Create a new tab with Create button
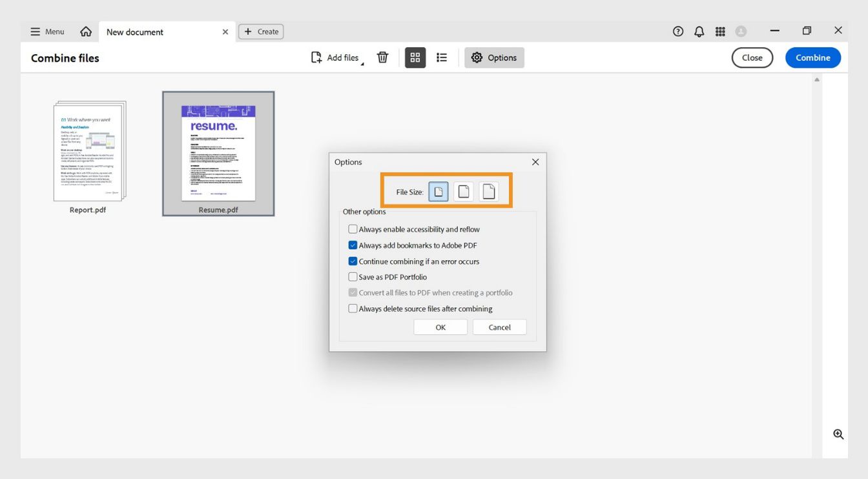The height and width of the screenshot is (479, 868). [x=261, y=31]
